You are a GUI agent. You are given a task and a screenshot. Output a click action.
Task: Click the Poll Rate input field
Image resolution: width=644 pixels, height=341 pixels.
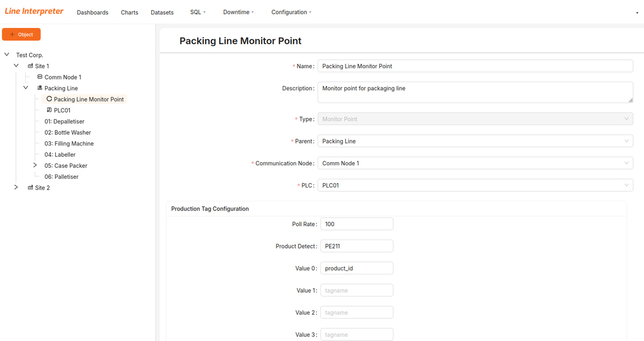356,223
